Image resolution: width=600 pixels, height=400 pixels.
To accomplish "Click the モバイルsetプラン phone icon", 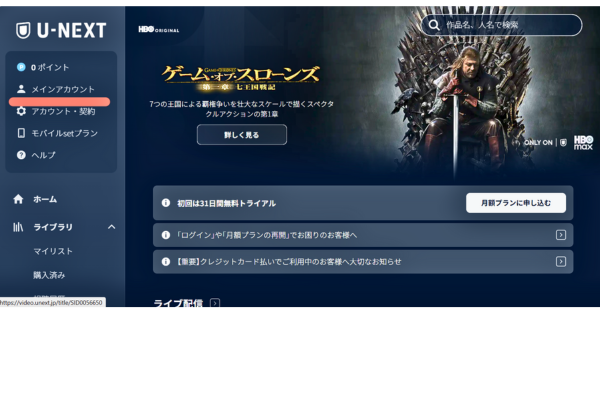I will (21, 133).
